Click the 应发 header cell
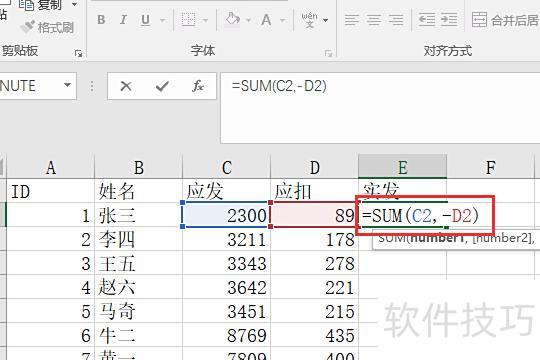This screenshot has width=540, height=360. 227,191
